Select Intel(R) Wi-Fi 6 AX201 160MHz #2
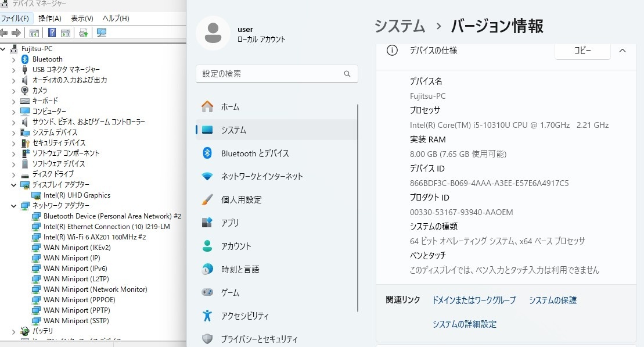The image size is (644, 347). [95, 237]
